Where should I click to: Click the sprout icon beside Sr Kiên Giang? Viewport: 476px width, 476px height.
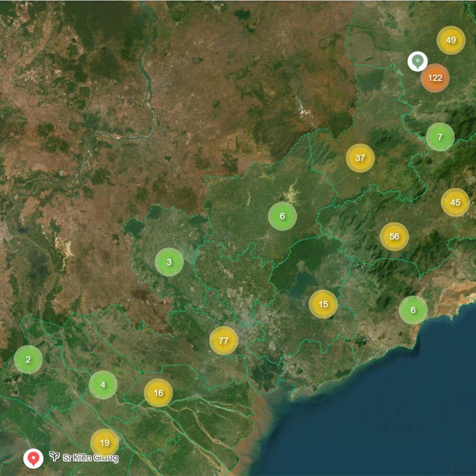pos(55,457)
